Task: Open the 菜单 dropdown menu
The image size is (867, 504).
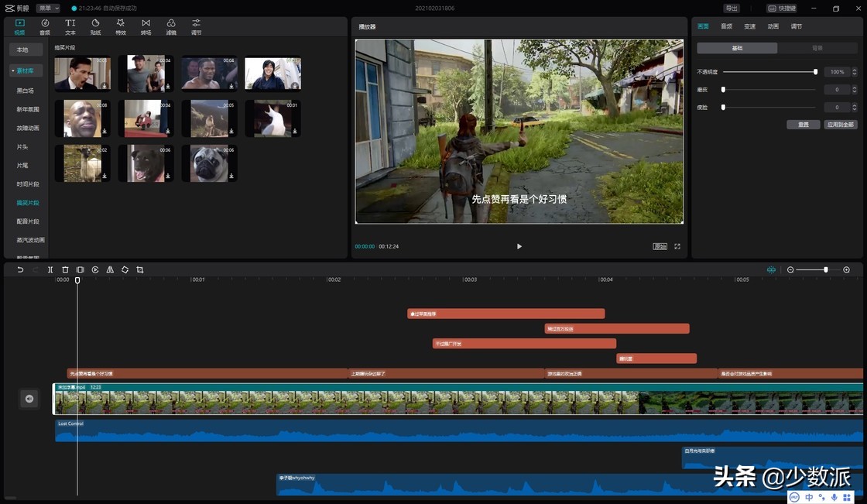Action: point(47,9)
